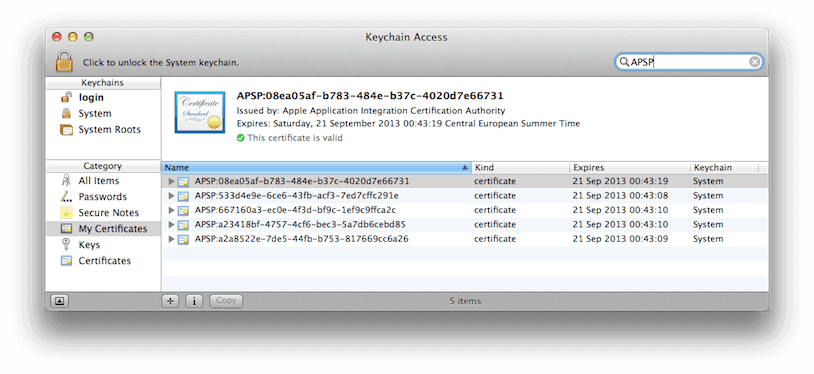
Task: Click the green valid-certificate checkmark icon
Action: [x=240, y=138]
